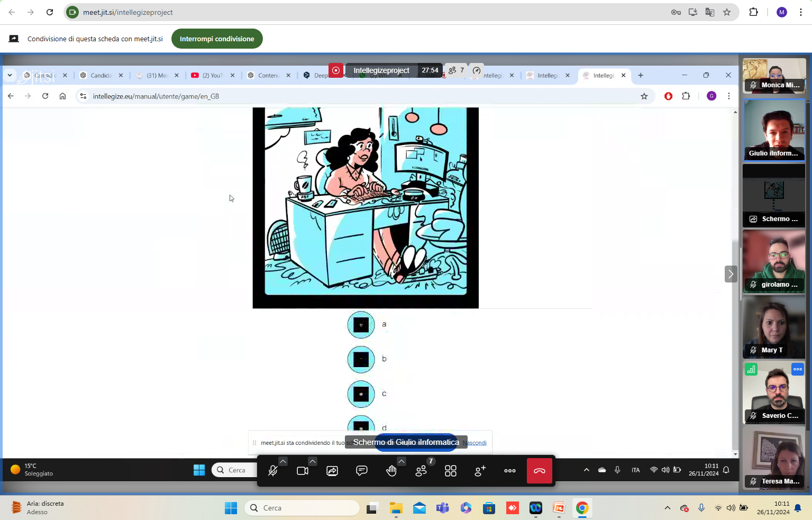
Task: Open more actions three-dot menu
Action: pyautogui.click(x=510, y=471)
